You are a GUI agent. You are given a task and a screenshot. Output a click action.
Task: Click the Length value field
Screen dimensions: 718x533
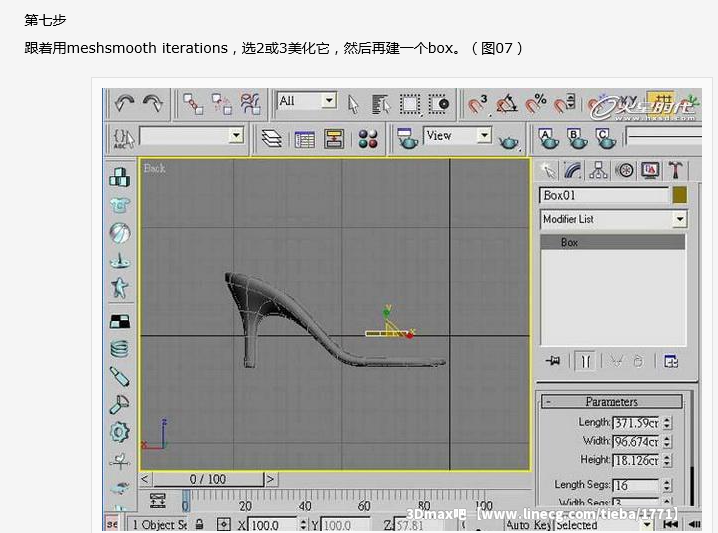[636, 423]
